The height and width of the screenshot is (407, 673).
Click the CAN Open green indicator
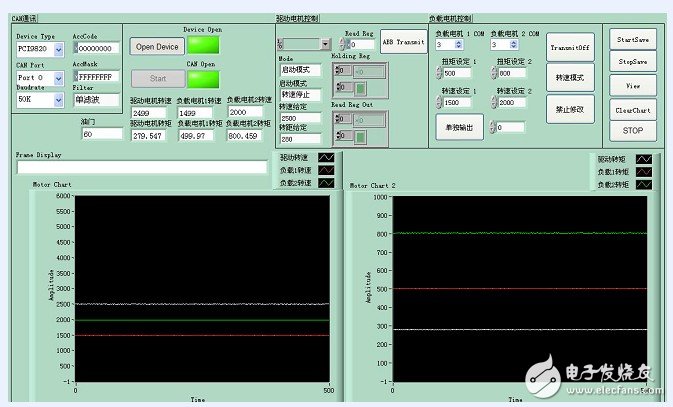[x=203, y=77]
